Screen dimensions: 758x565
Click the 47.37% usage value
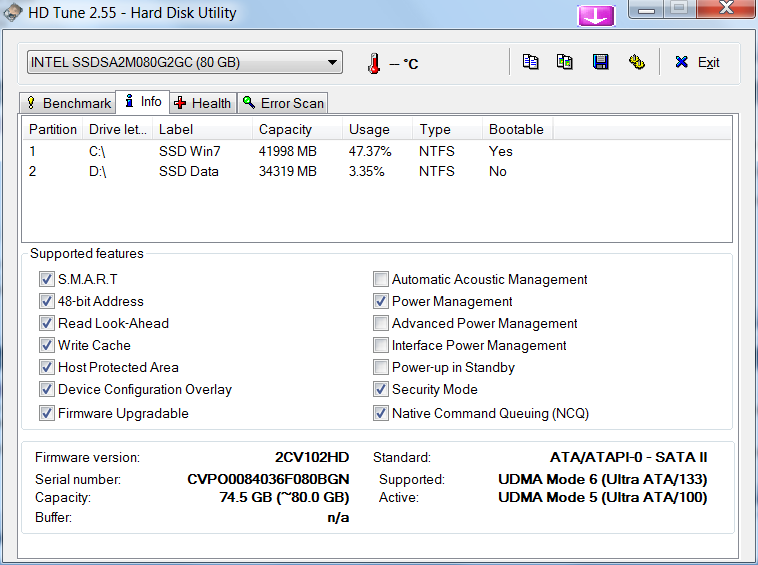click(370, 151)
